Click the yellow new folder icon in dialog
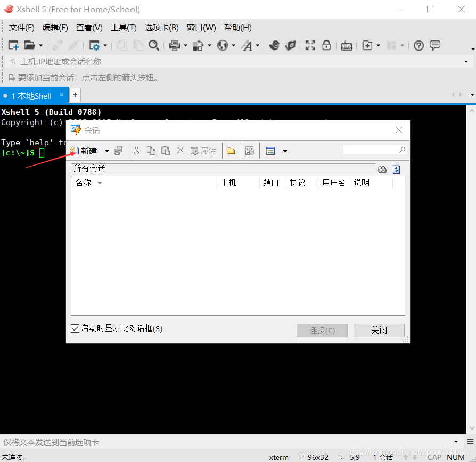Screen dimensions: 476x462 [x=231, y=151]
